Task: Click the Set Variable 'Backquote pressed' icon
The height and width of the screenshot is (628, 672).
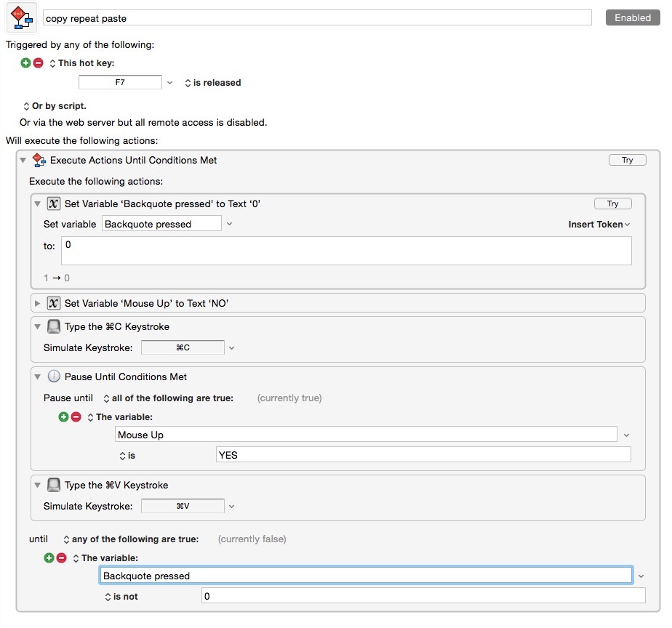Action: pos(54,204)
